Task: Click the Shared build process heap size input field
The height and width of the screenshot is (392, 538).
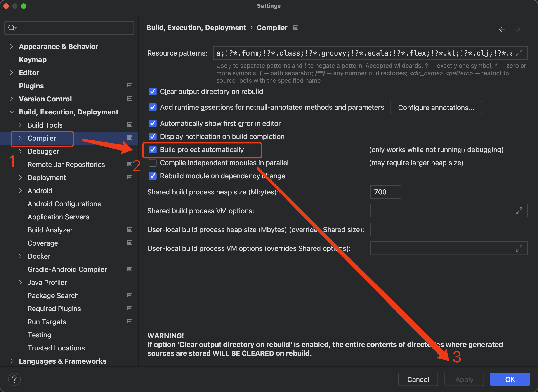Action: 385,192
